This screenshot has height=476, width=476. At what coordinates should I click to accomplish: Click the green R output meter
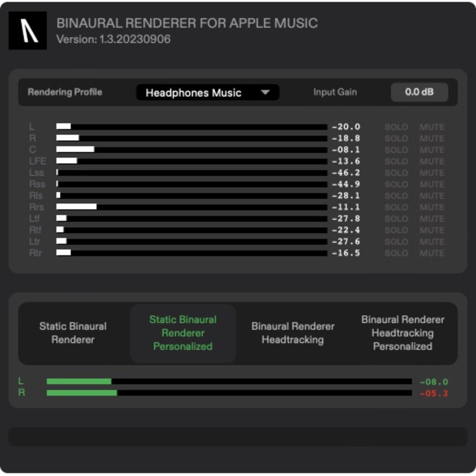[229, 393]
